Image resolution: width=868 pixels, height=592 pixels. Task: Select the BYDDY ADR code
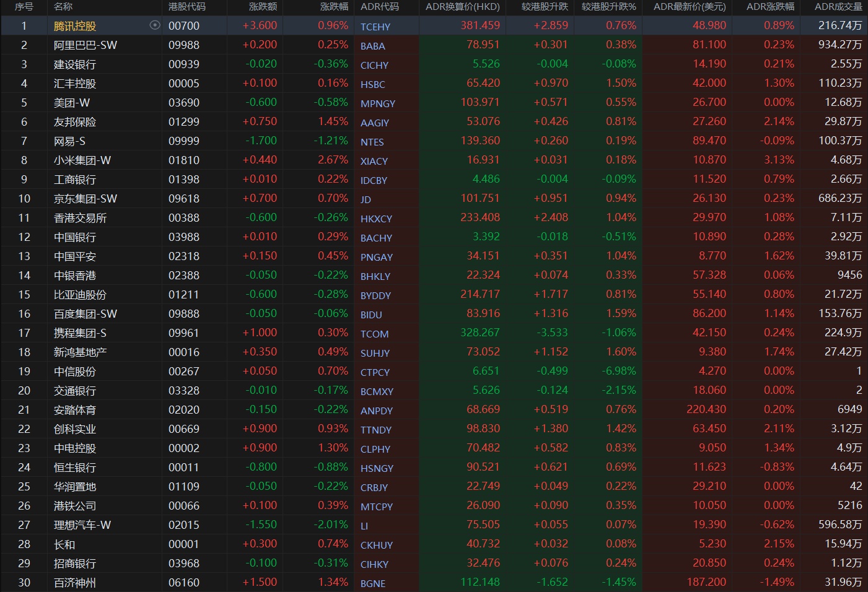click(375, 295)
